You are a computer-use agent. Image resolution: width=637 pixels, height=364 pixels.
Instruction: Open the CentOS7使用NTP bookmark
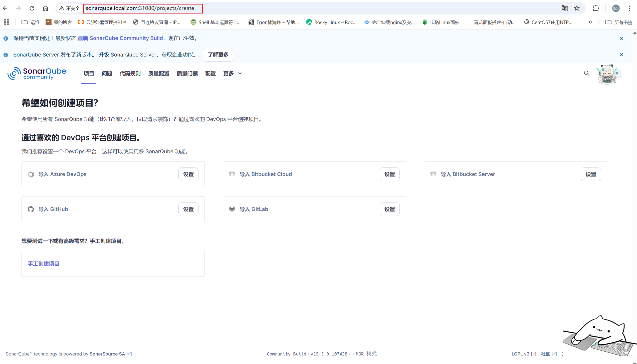[x=548, y=22]
